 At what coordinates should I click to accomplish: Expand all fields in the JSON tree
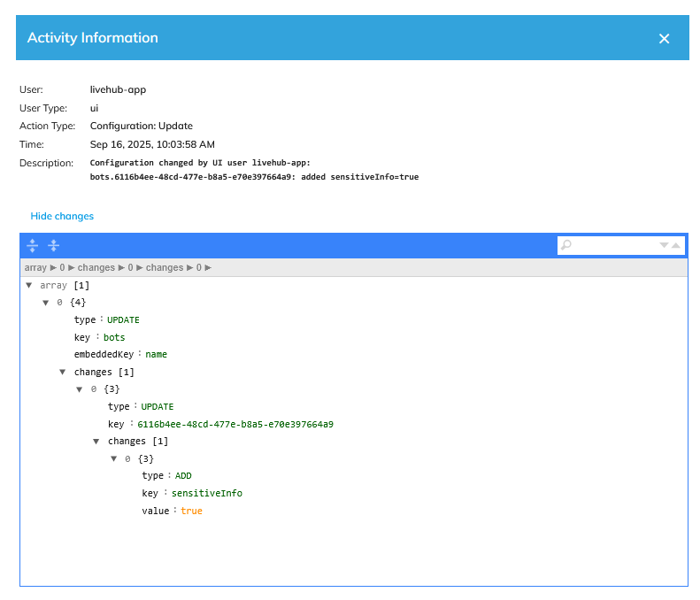tap(32, 245)
